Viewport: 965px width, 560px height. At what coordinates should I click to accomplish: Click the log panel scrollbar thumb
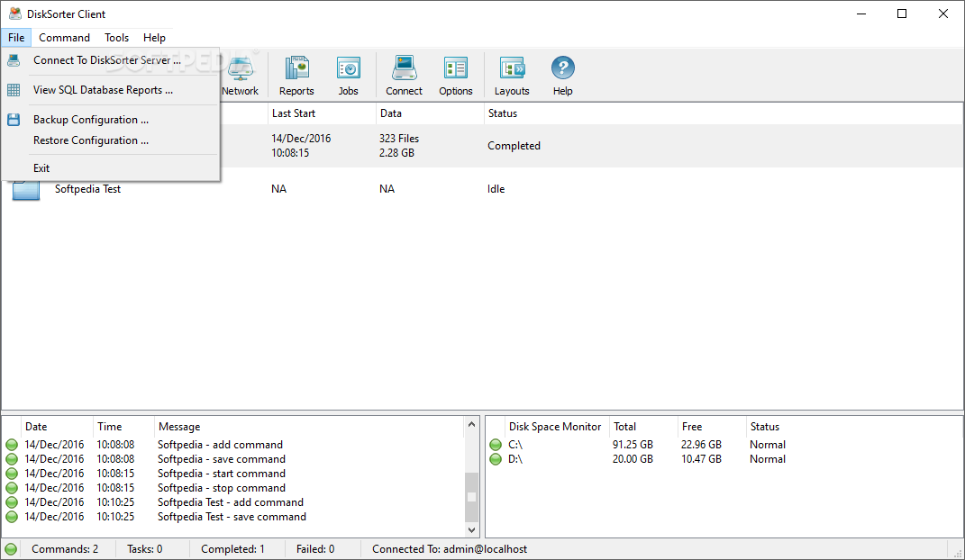(471, 497)
